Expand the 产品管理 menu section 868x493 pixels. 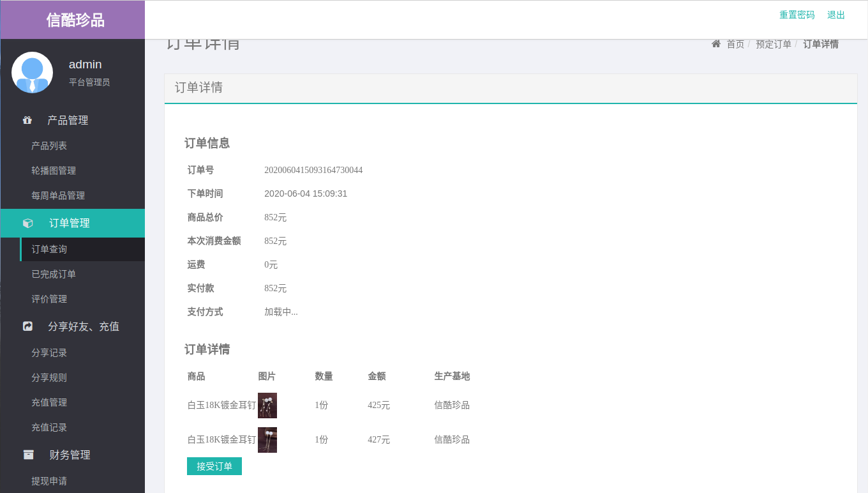(x=68, y=120)
